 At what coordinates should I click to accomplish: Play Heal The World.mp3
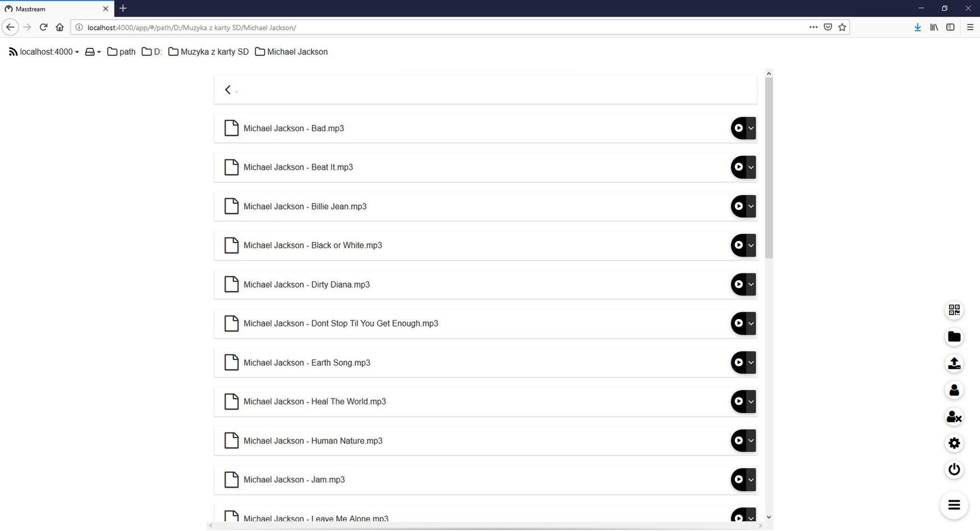coord(738,401)
